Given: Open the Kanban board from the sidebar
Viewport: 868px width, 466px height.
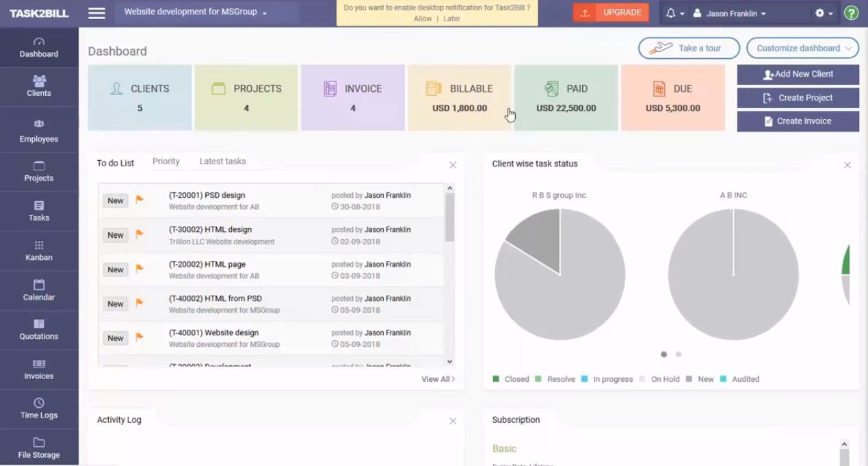Looking at the screenshot, I should pyautogui.click(x=38, y=251).
